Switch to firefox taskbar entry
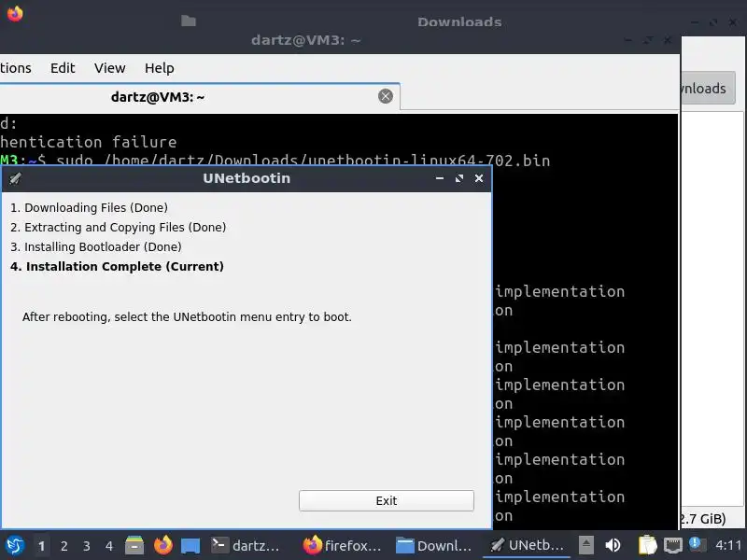 [342, 545]
